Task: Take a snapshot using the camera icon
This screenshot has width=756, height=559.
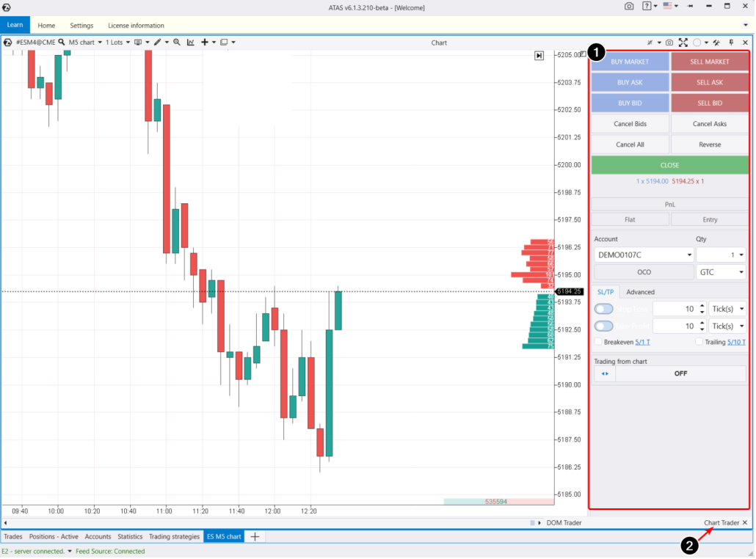Action: (x=669, y=43)
